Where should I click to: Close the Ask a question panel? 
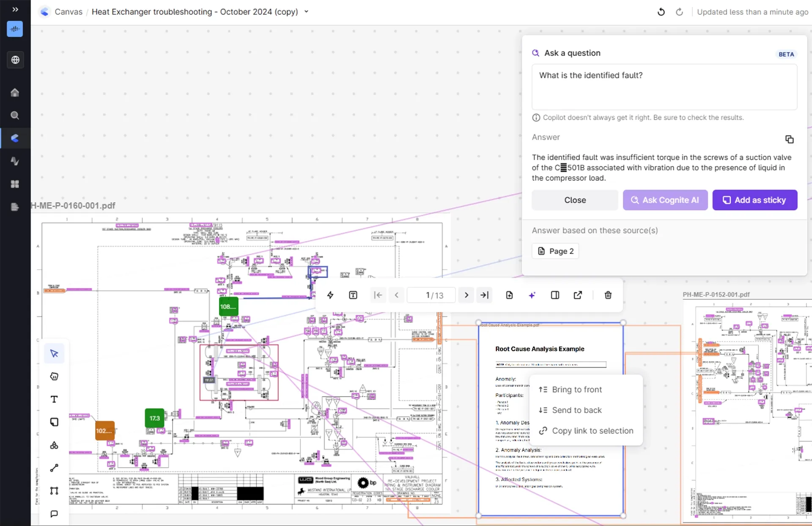575,200
